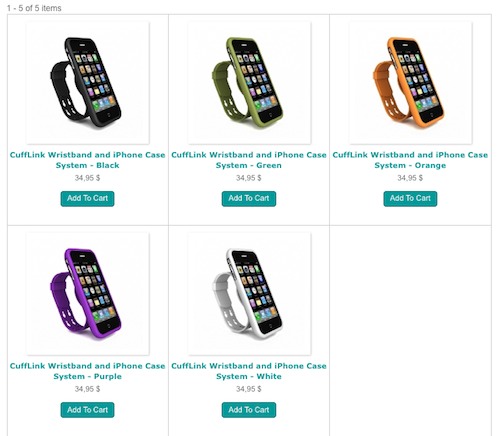
Task: Add the Purple CuffLink to cart
Action: (x=87, y=410)
